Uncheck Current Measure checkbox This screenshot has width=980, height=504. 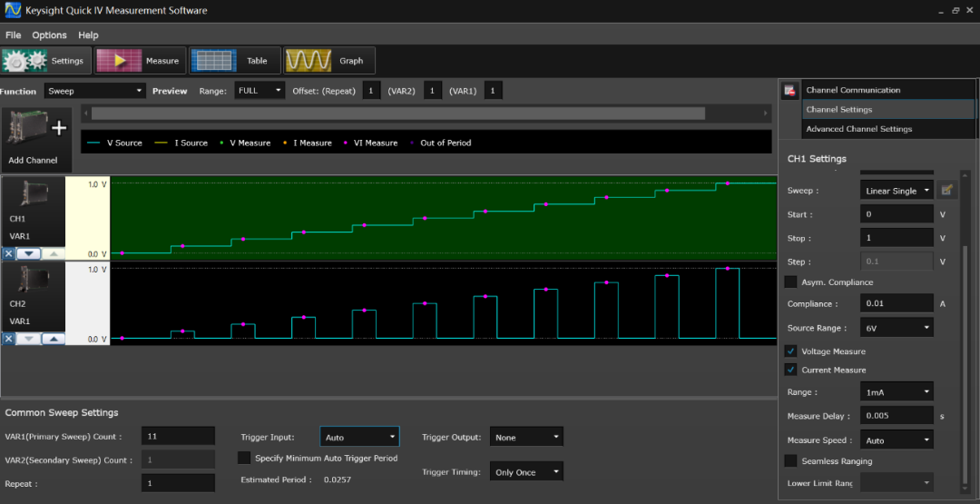coord(790,371)
